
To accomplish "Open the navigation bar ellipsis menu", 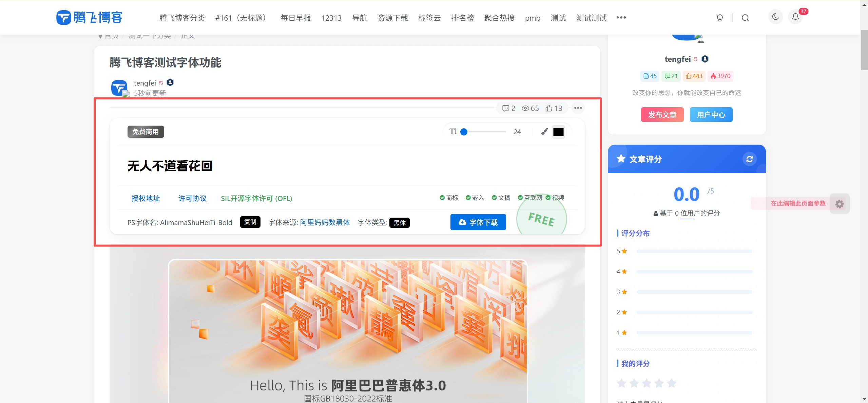I will coord(621,18).
